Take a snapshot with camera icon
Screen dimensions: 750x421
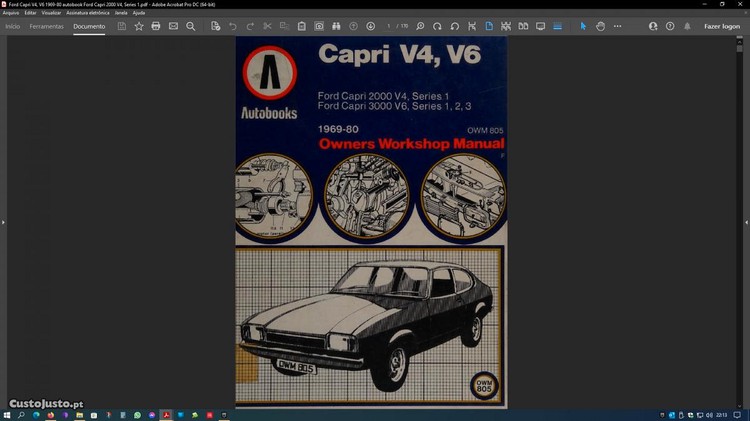[x=319, y=26]
